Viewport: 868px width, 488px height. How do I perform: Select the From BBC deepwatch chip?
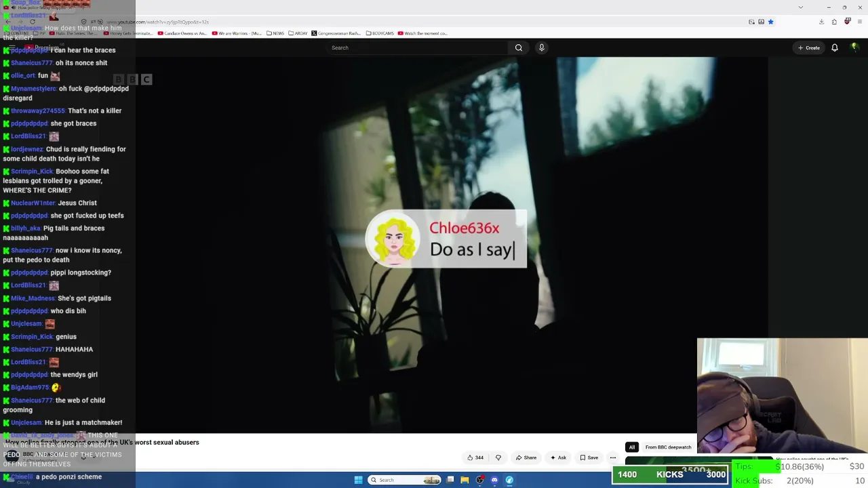pos(668,447)
